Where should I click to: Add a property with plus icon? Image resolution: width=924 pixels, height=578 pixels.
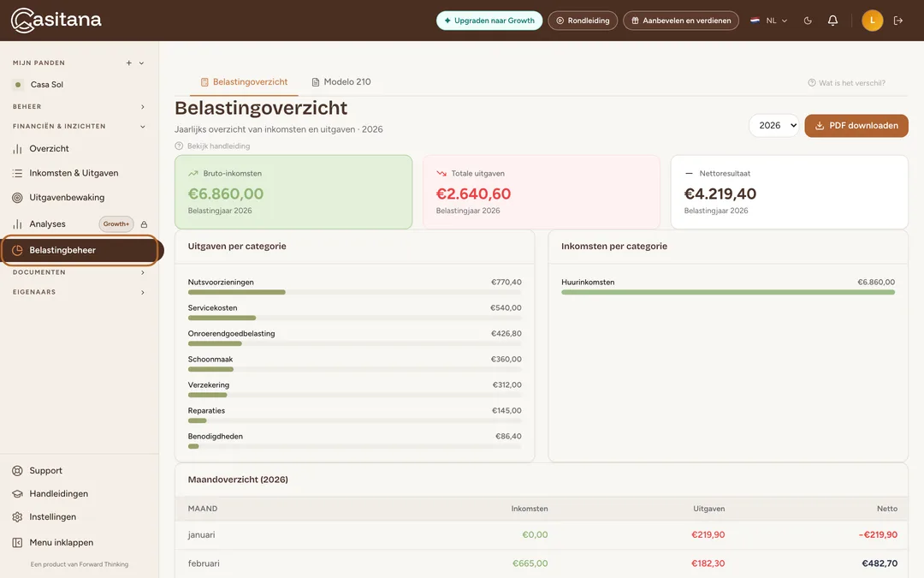[128, 63]
